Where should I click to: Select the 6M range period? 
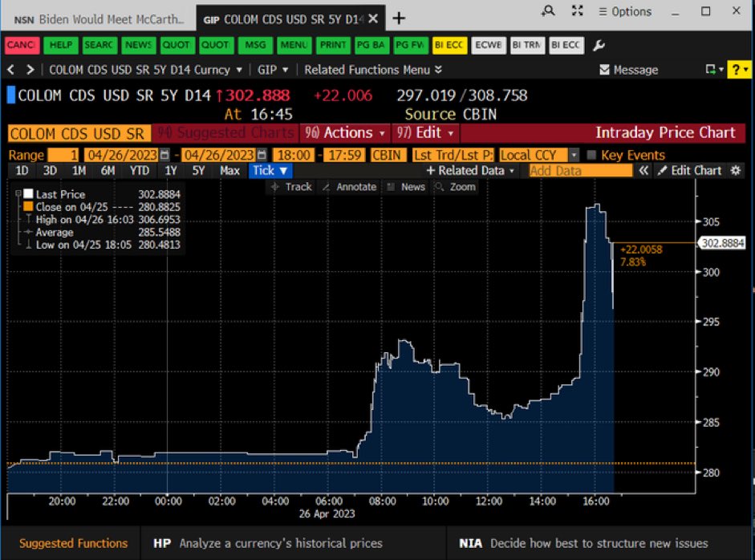coord(108,170)
